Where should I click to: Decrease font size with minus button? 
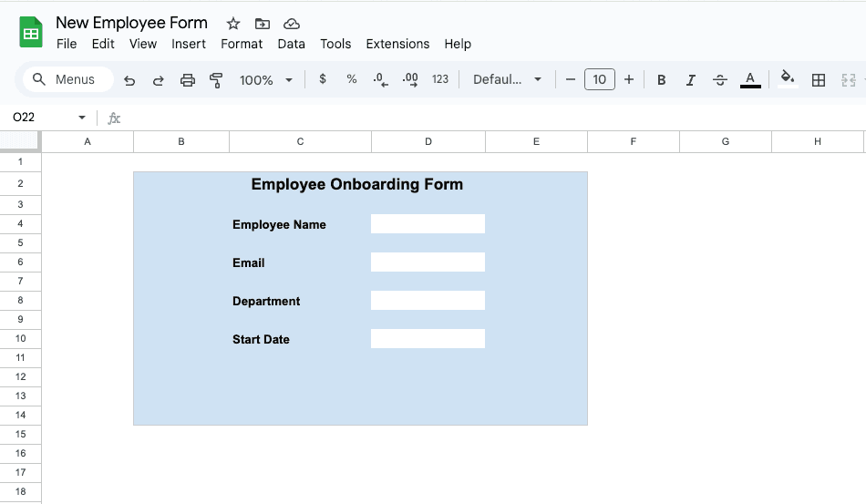[x=571, y=79]
